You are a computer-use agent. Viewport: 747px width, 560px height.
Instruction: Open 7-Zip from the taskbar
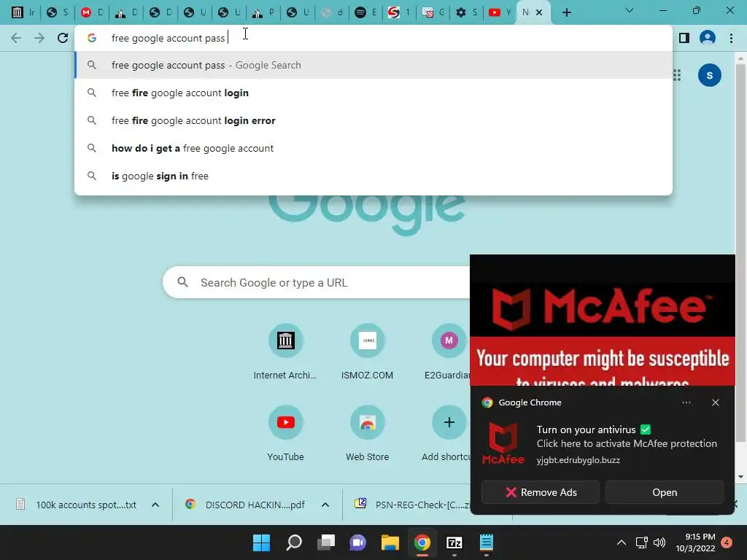coord(454,542)
